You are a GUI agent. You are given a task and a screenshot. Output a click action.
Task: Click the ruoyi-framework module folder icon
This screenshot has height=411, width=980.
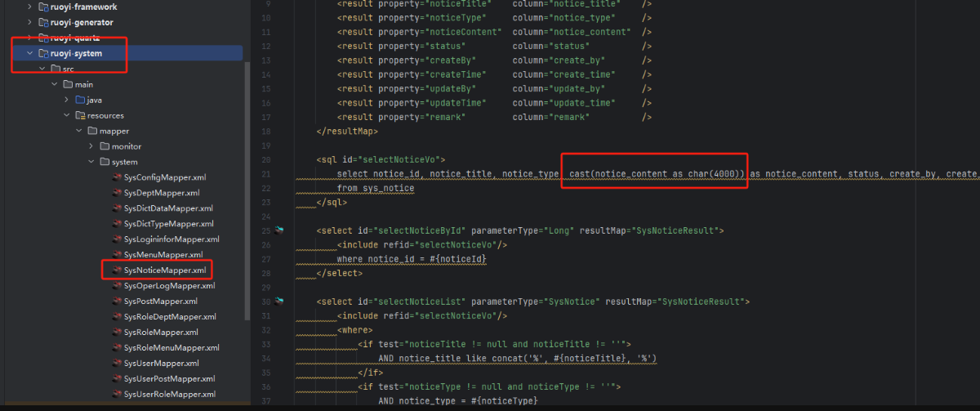tap(42, 7)
